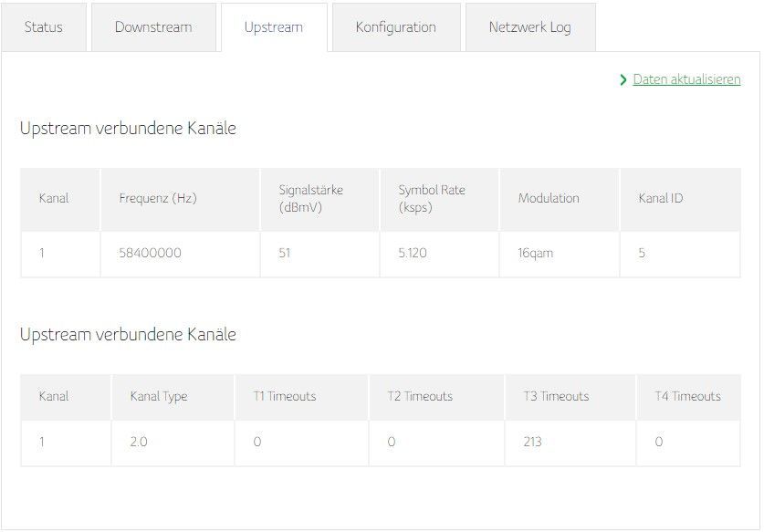Open the Netzwerk Log tab
Image resolution: width=764 pixels, height=532 pixels.
(x=529, y=27)
